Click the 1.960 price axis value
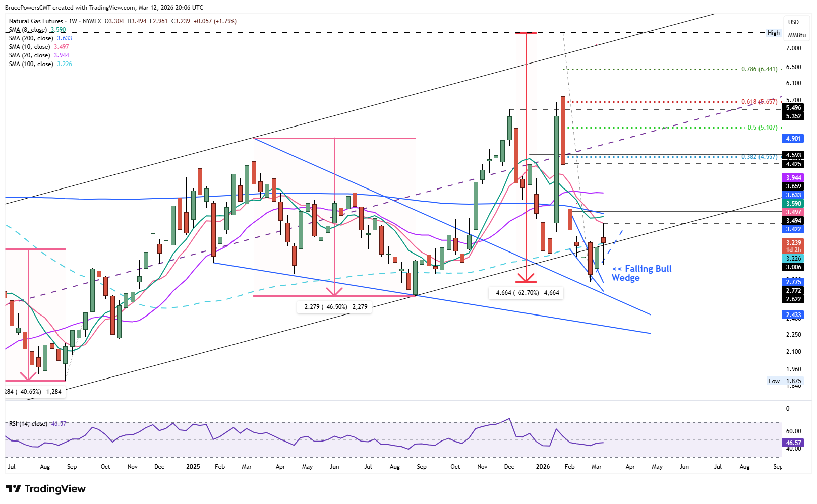The height and width of the screenshot is (504, 817). [793, 369]
